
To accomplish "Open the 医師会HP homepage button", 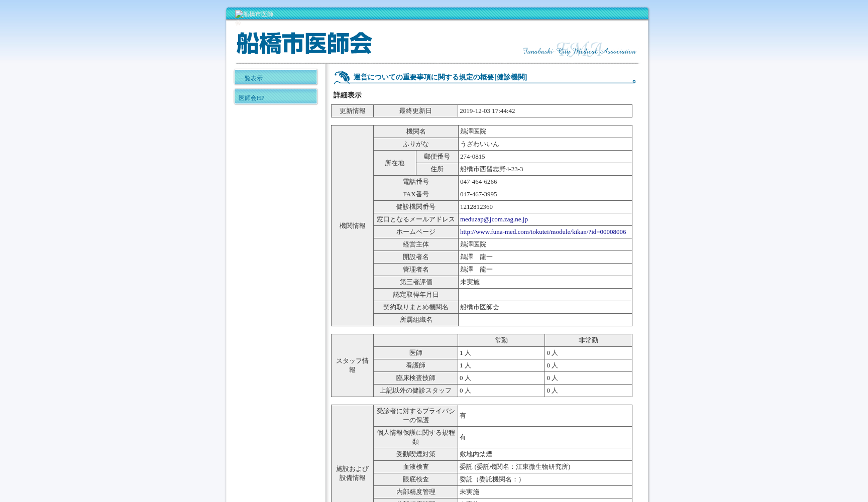I will (x=275, y=97).
